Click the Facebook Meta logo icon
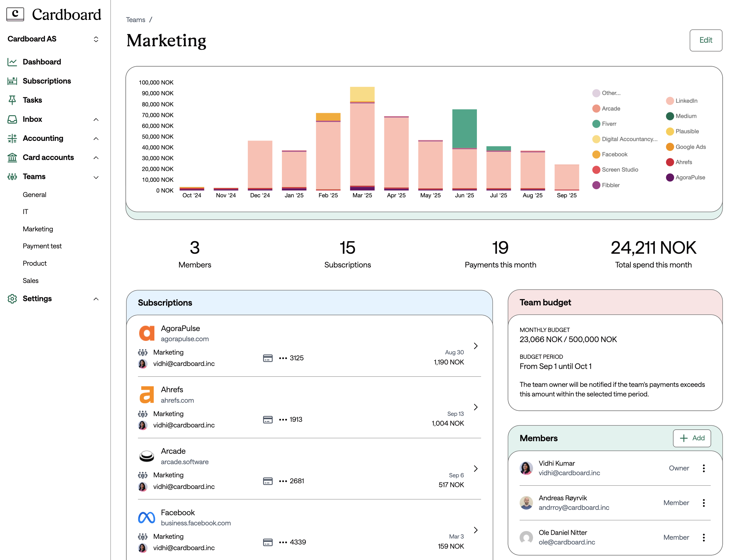 146,517
